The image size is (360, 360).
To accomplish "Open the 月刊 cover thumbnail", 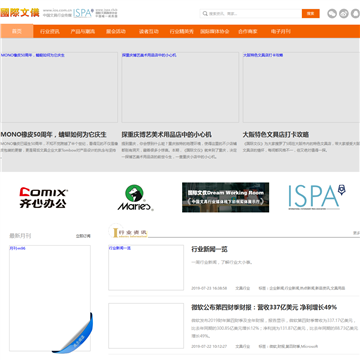I will pyautogui.click(x=50, y=298).
